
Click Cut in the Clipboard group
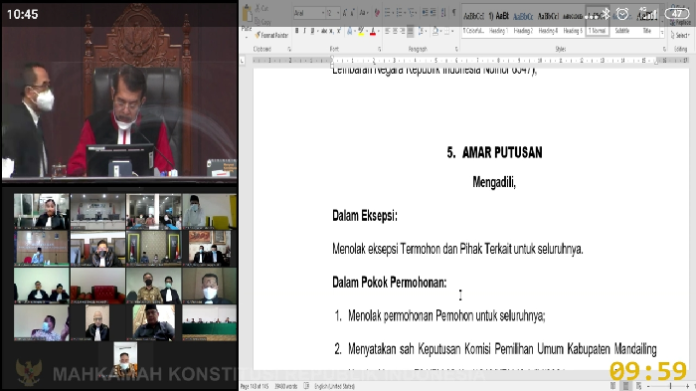pyautogui.click(x=261, y=8)
